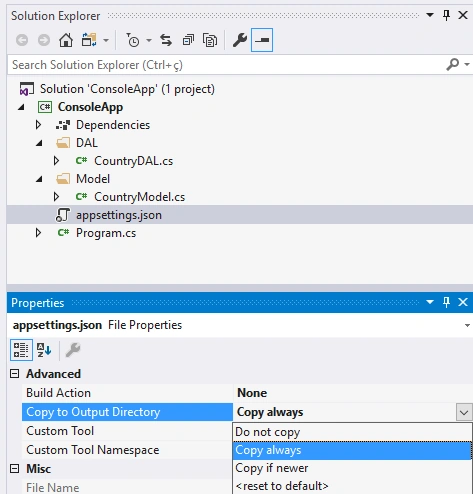Collapse the ConsoleApp project node
This screenshot has height=494, width=473.
pos(21,107)
